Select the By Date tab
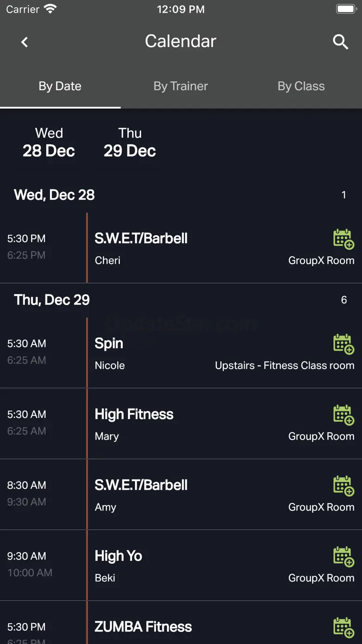Image resolution: width=362 pixels, height=644 pixels. (x=60, y=86)
